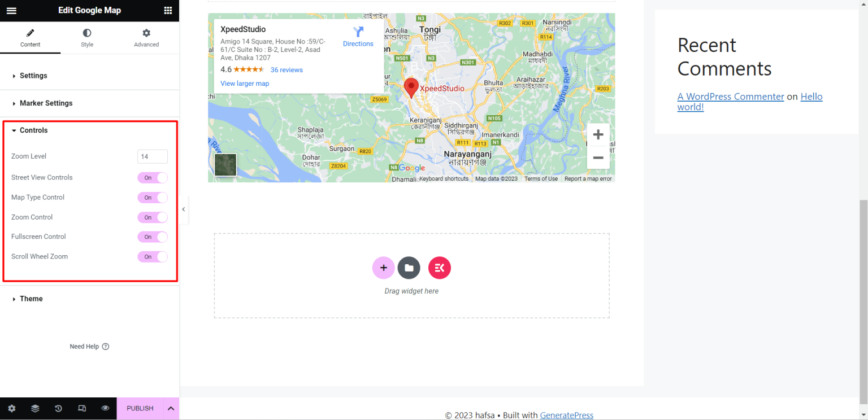The width and height of the screenshot is (868, 420).
Task: Open site settings via the gear icon
Action: click(11, 408)
